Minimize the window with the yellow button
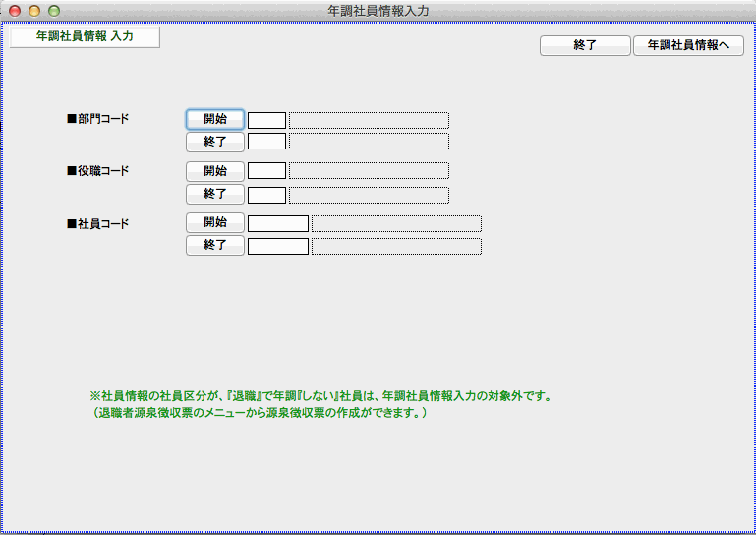Screen dimensions: 756x535 [x=34, y=11]
